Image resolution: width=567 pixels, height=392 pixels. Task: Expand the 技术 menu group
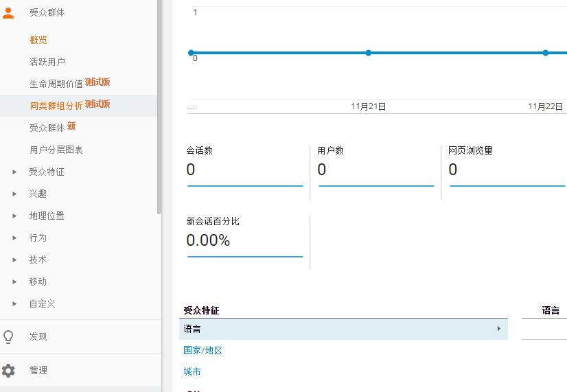[14, 260]
